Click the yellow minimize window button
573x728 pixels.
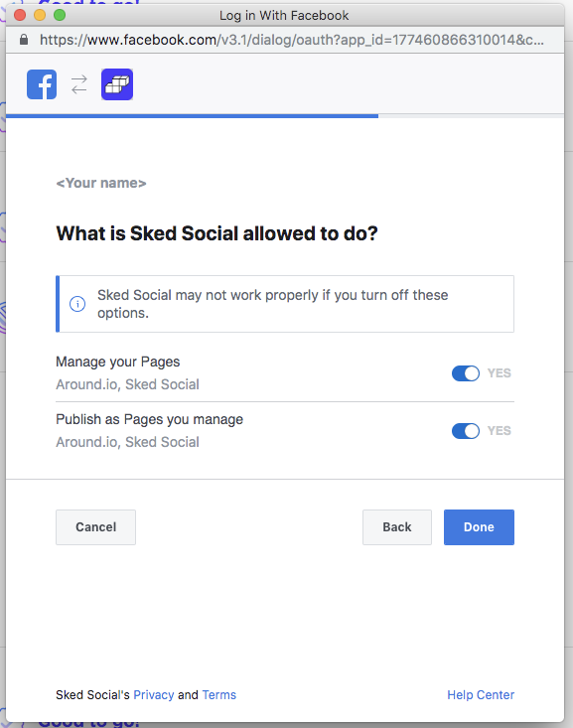(x=40, y=15)
